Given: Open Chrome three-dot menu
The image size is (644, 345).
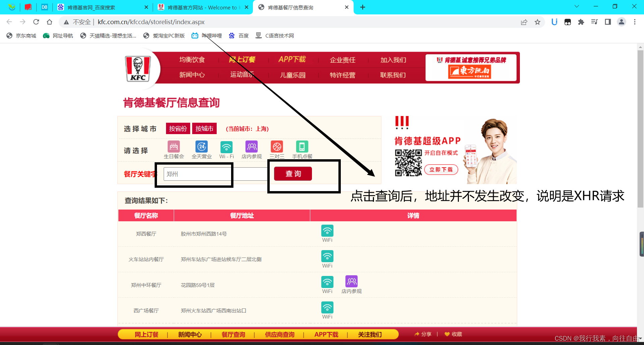Looking at the screenshot, I should (635, 22).
